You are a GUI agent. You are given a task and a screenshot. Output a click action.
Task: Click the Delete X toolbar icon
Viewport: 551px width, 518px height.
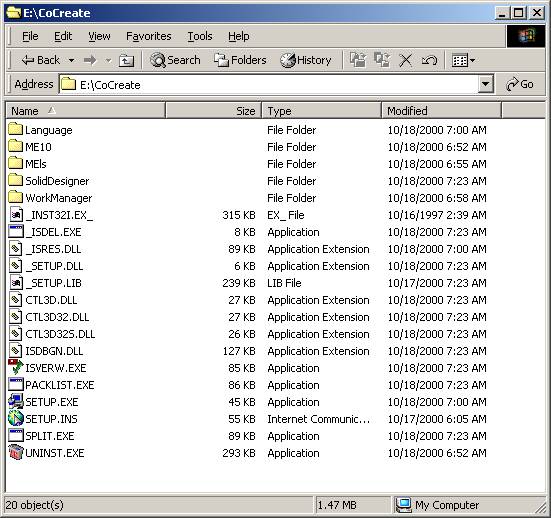click(406, 60)
